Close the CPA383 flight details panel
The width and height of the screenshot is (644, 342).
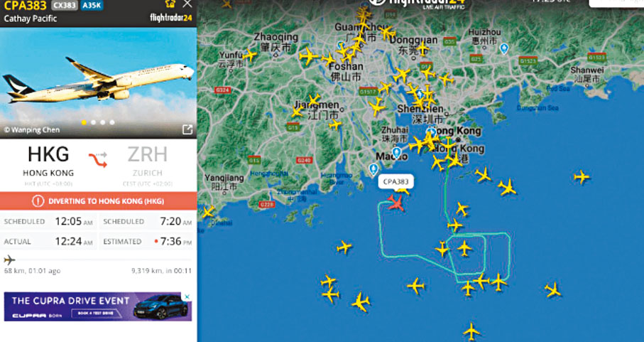(187, 4)
